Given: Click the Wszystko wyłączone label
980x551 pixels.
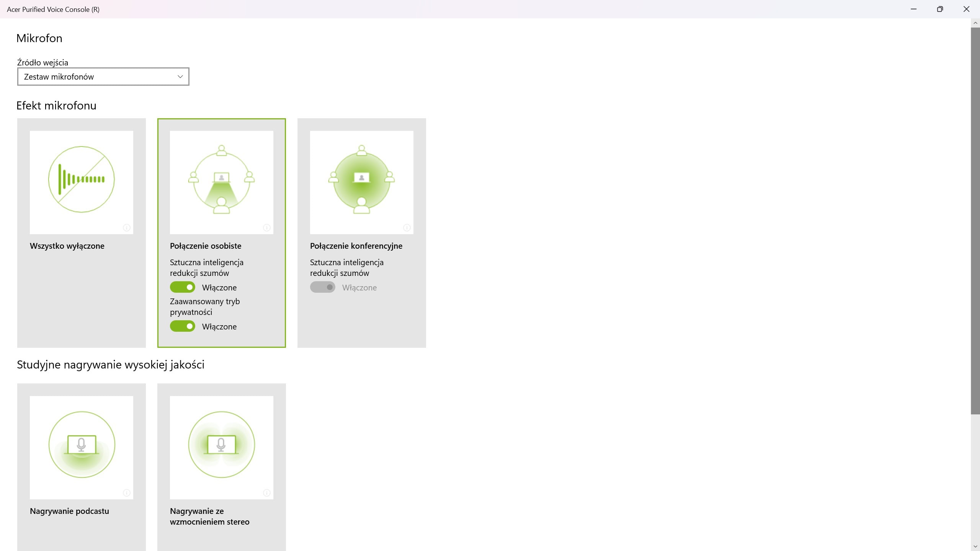Looking at the screenshot, I should point(67,246).
